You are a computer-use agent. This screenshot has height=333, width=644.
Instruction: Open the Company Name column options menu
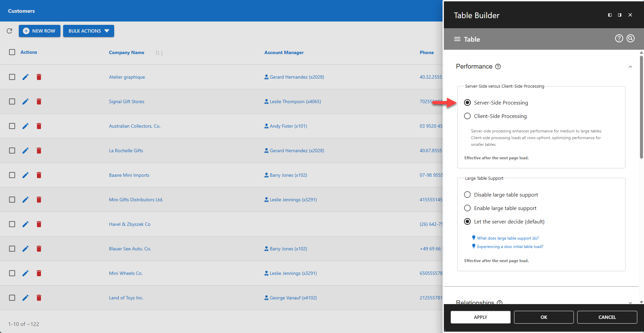[161, 53]
